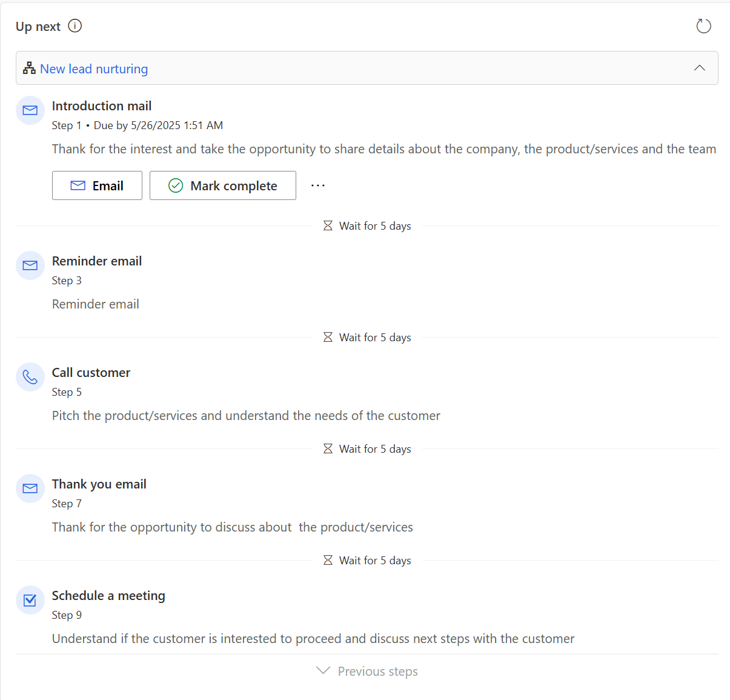Viewport: 730px width, 700px height.
Task: Click the 'Step 3' label
Action: [x=67, y=281]
